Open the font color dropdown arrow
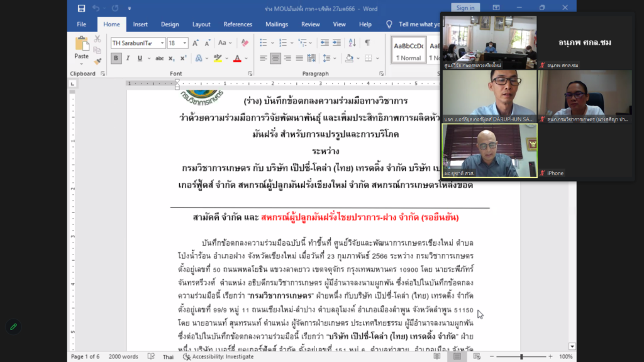This screenshot has height=362, width=644. point(246,58)
